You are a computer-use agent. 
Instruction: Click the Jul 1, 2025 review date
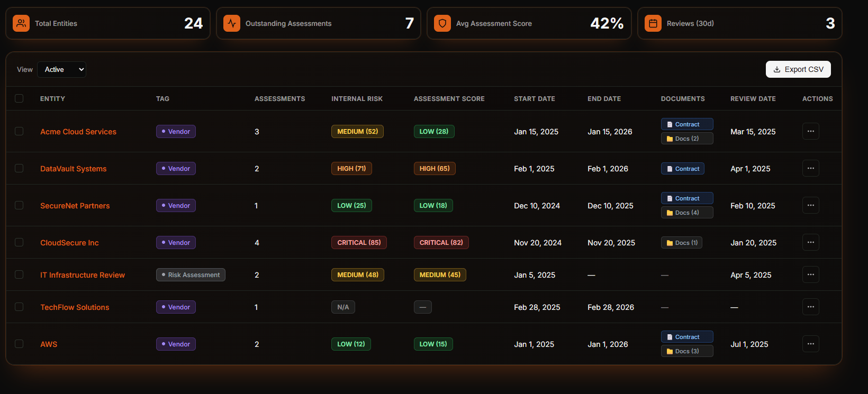(749, 344)
